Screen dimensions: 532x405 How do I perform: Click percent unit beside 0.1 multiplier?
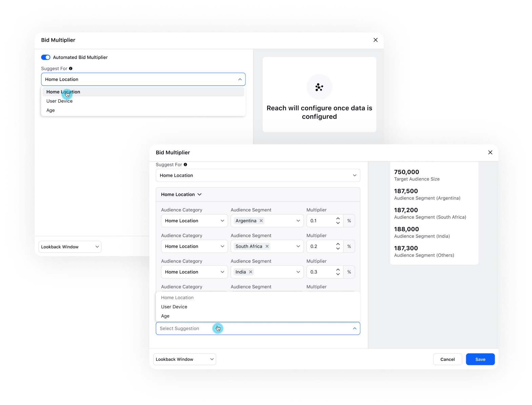(349, 221)
